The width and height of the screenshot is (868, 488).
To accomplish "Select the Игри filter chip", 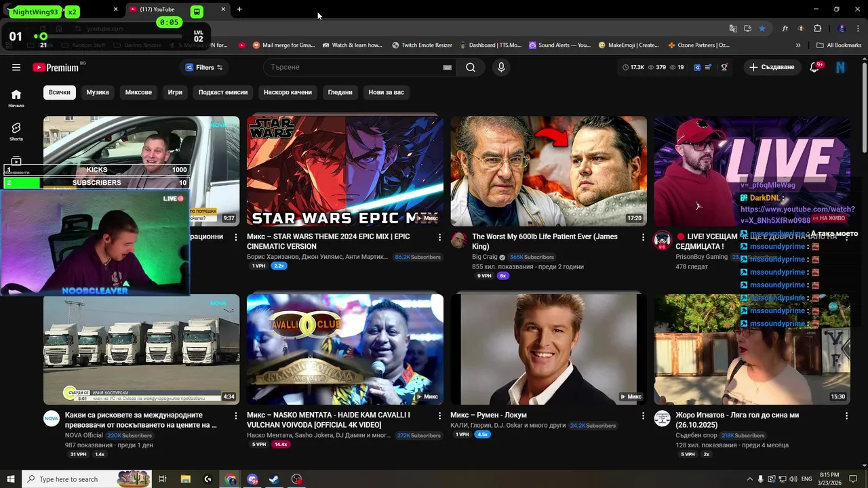I will coord(175,92).
